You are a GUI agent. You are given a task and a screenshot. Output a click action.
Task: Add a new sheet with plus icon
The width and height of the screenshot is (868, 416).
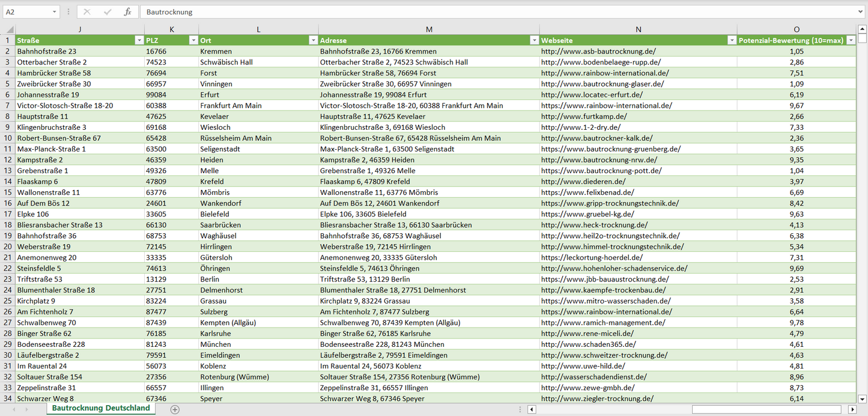click(x=175, y=409)
